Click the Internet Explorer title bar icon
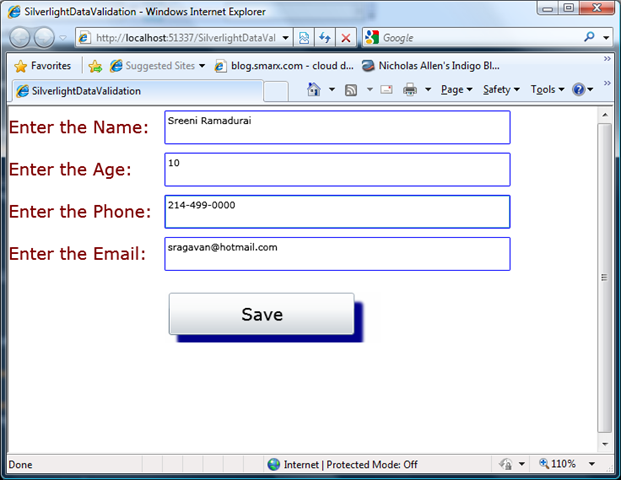 tap(13, 11)
